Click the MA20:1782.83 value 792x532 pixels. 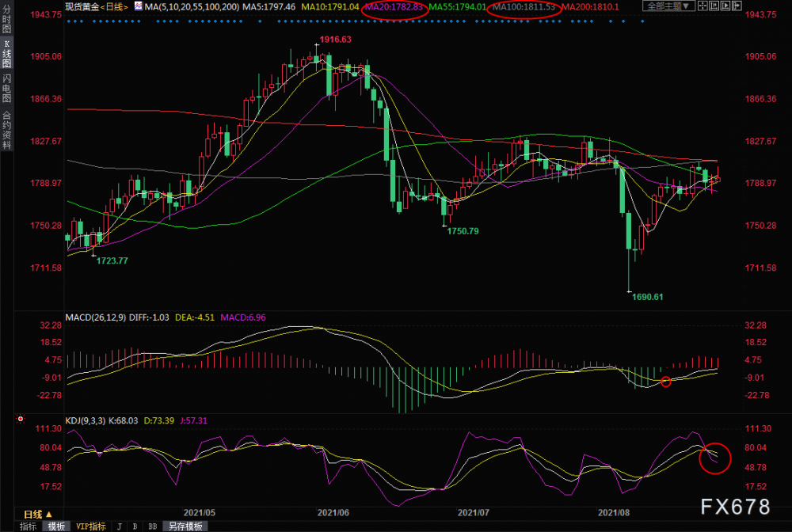(394, 6)
